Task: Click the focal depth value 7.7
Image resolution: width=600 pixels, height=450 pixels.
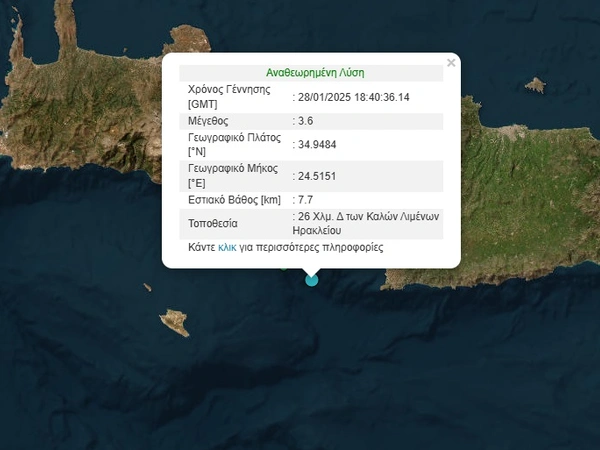Action: pyautogui.click(x=305, y=201)
